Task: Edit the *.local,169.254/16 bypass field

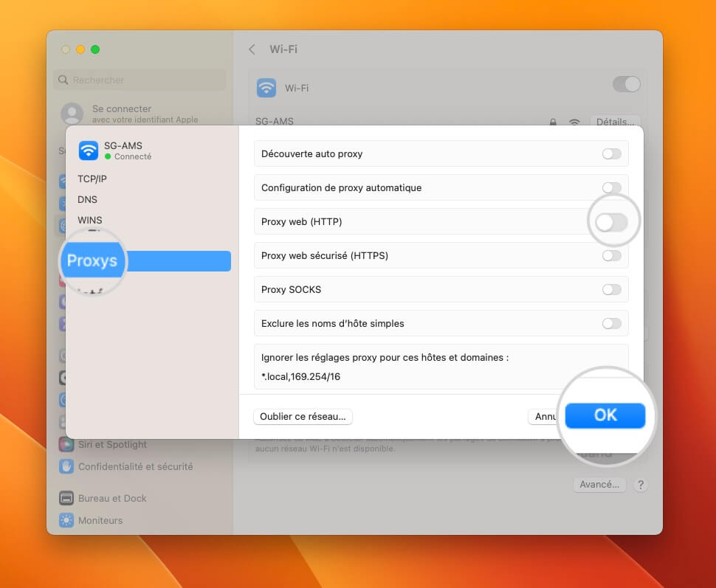Action: pos(301,377)
